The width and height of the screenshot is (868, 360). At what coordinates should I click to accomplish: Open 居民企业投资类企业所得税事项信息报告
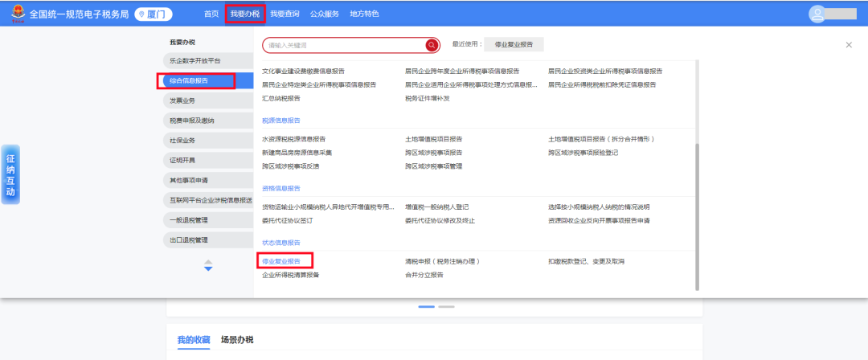[605, 72]
